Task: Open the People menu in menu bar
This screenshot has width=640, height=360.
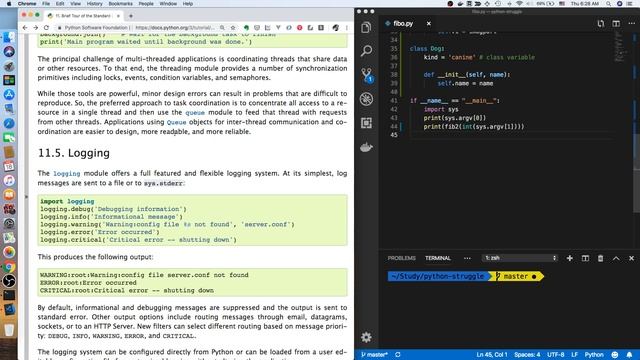Action: [146, 4]
